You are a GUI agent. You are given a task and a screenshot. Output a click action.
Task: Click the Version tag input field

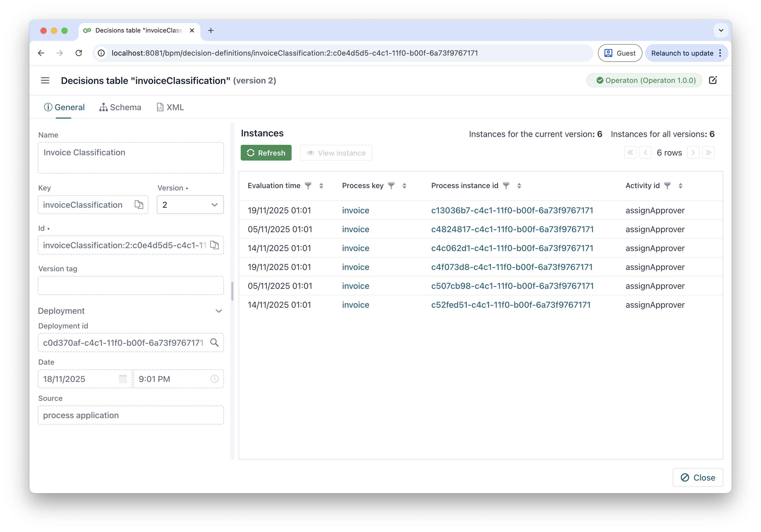(x=131, y=286)
